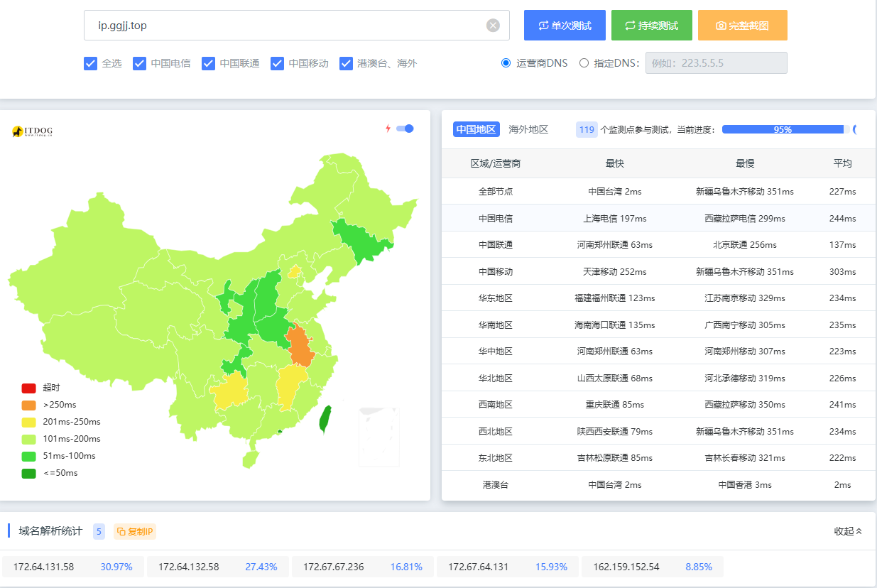Click the 完整截图 screenshot button

point(742,26)
